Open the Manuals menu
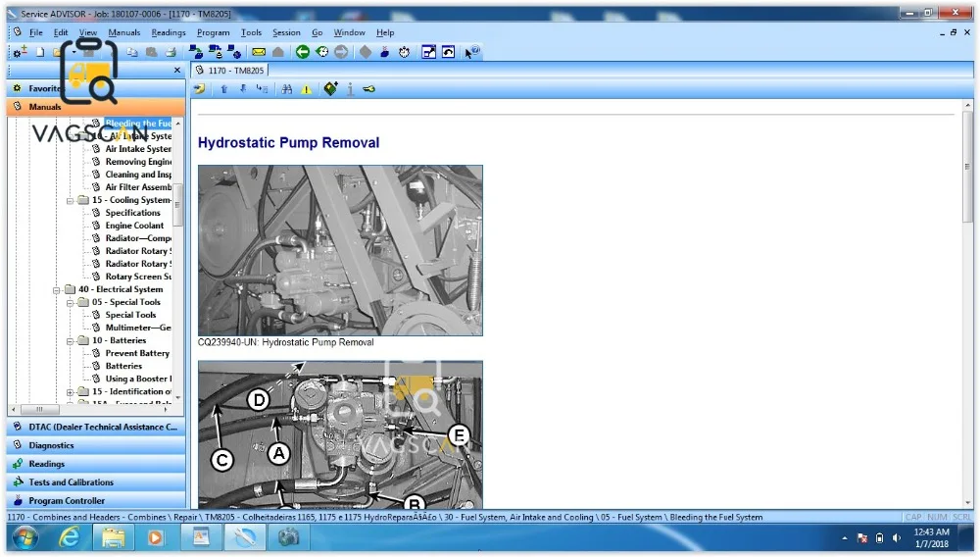The width and height of the screenshot is (980, 557). click(x=123, y=32)
